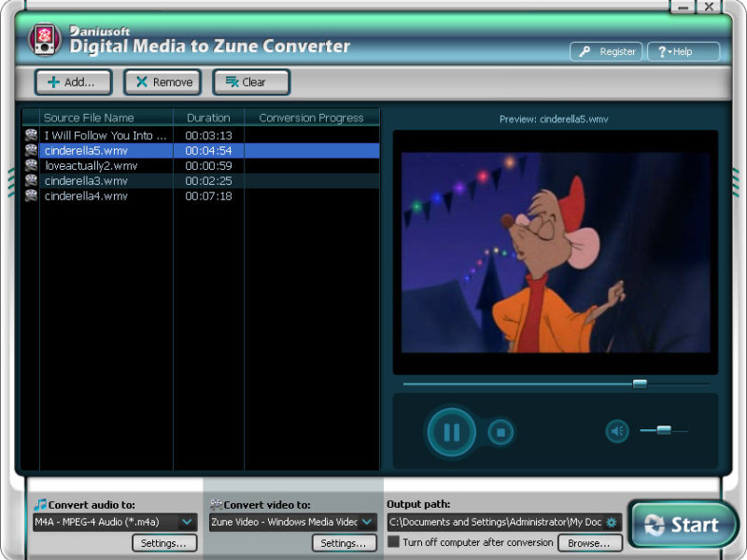
Task: Click the 00:07:18 duration cell
Action: click(208, 196)
